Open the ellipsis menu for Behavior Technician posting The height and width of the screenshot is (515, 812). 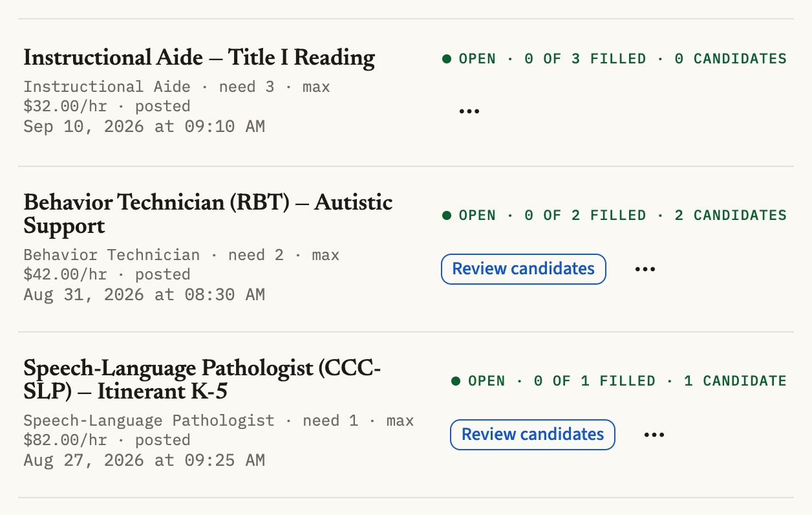tap(645, 269)
